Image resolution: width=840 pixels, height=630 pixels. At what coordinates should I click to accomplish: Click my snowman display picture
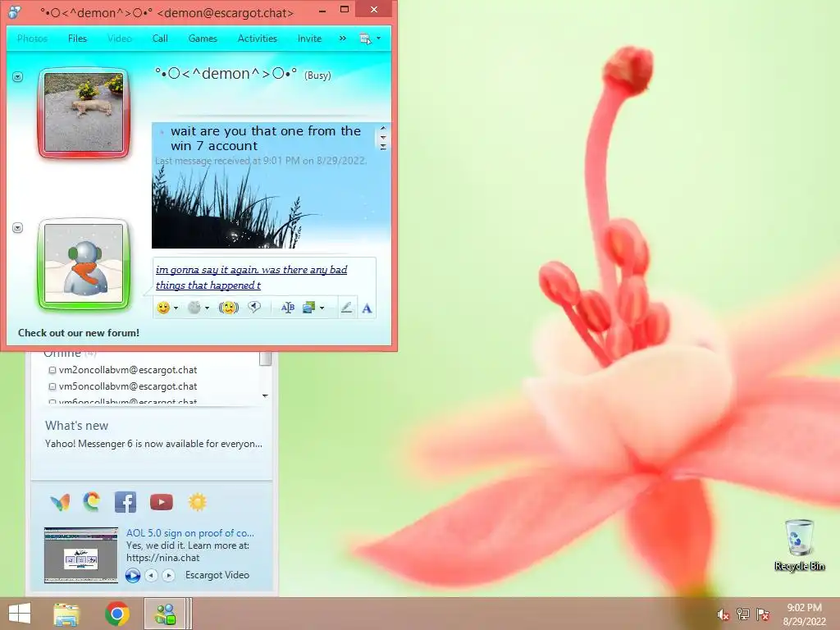click(84, 263)
